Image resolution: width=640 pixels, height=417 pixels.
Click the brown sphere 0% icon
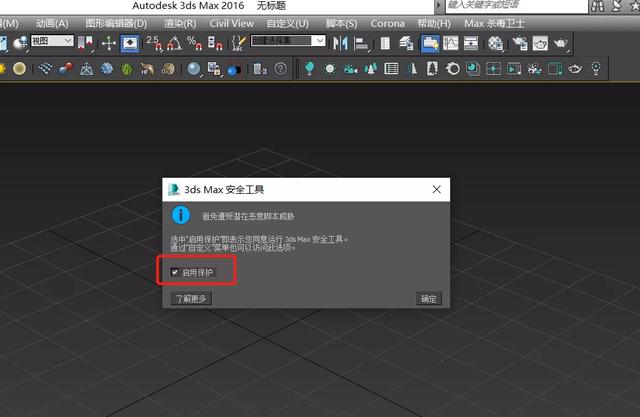pos(168,69)
